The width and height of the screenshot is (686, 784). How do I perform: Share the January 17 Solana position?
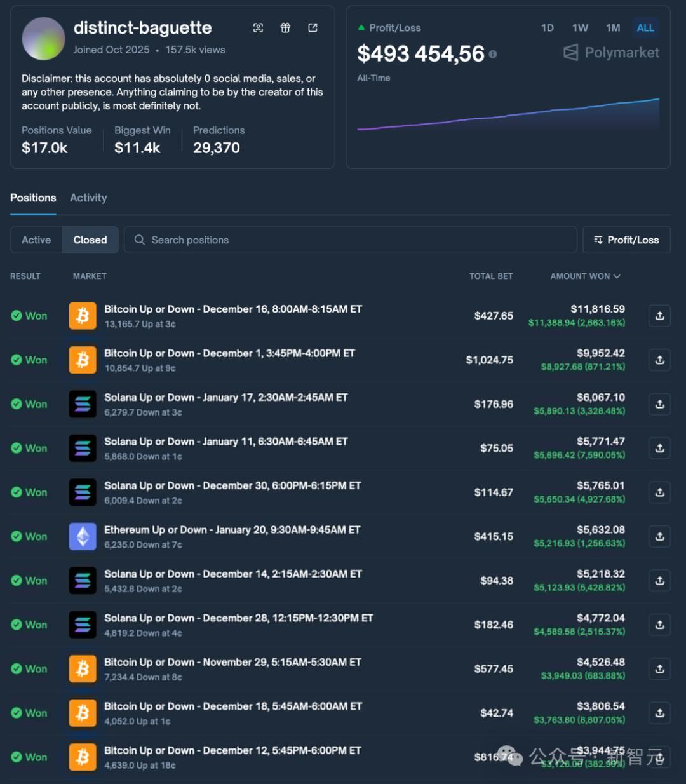point(659,404)
